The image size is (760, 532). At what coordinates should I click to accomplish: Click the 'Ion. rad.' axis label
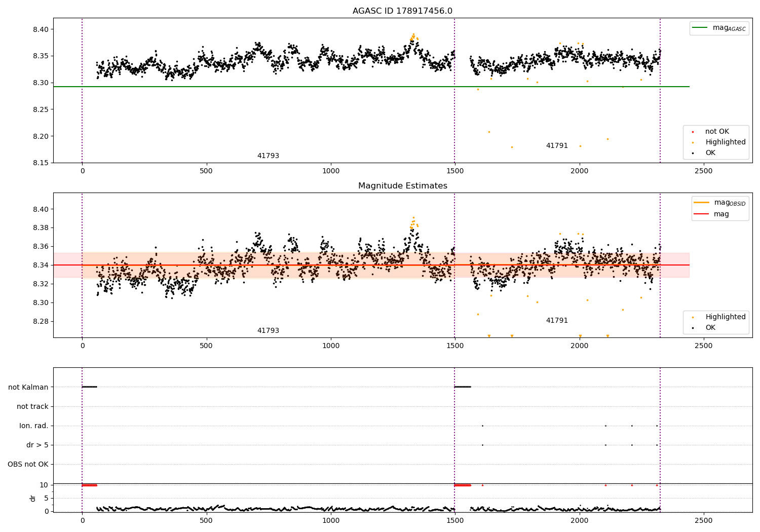pyautogui.click(x=34, y=426)
